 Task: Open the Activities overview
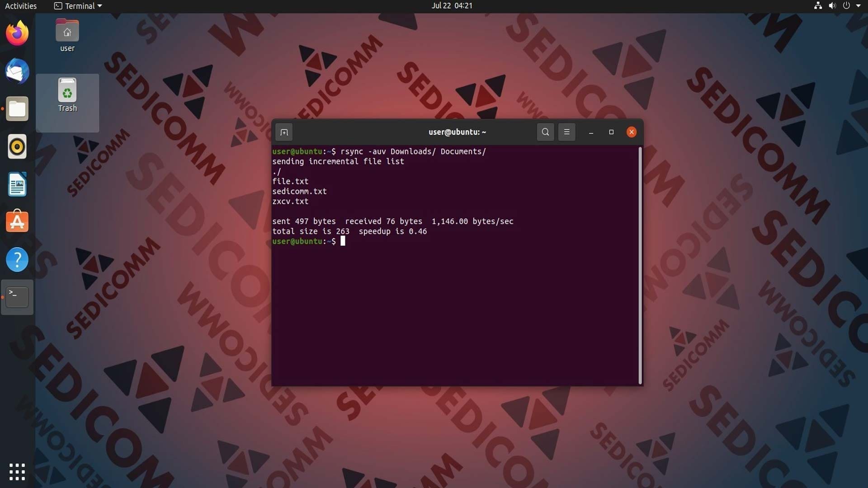coord(21,6)
